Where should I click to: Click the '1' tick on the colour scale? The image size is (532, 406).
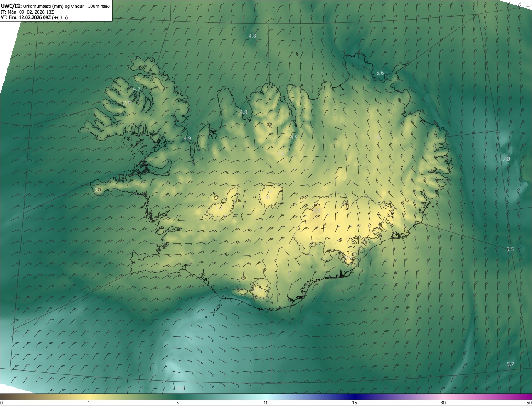[x=89, y=403]
